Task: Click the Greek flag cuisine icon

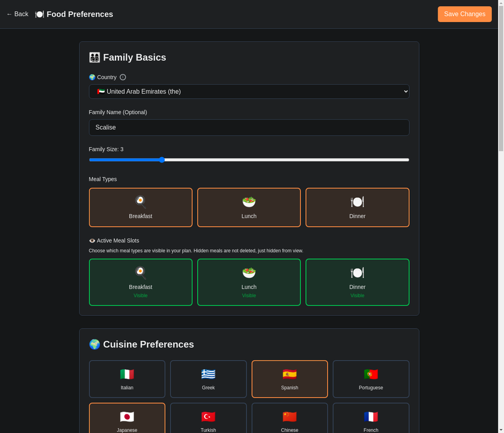Action: (208, 373)
